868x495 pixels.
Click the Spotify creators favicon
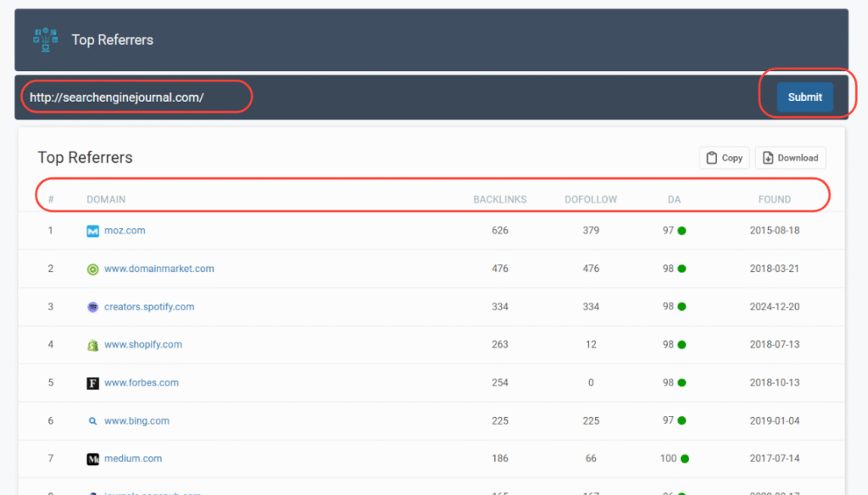92,307
